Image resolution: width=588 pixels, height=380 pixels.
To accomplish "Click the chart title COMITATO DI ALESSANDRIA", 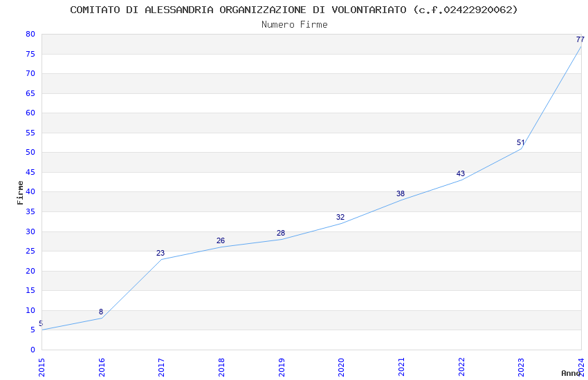I will 294,10.
